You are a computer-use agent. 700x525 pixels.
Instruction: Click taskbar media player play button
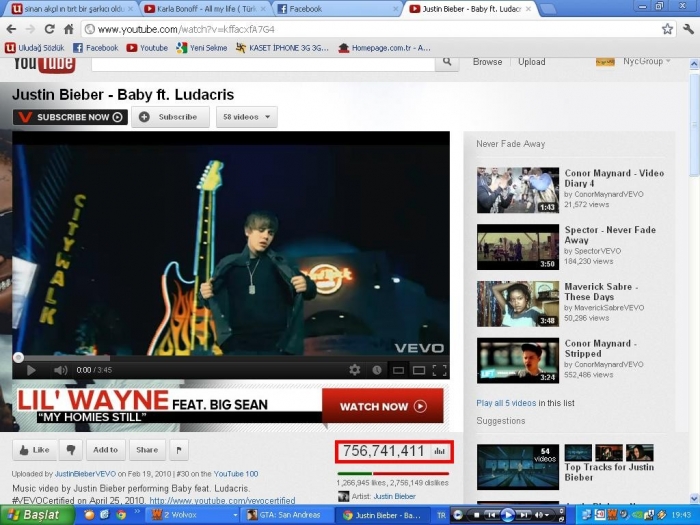[507, 515]
